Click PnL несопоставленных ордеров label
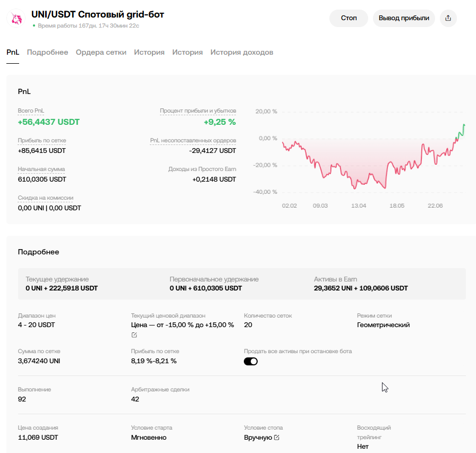 coord(193,141)
